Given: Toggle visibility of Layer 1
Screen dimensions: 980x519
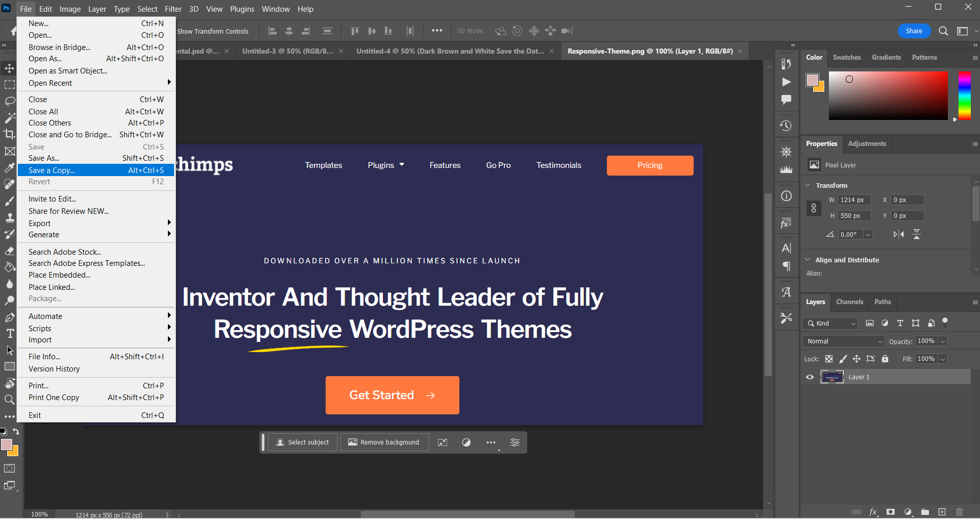Looking at the screenshot, I should click(810, 377).
